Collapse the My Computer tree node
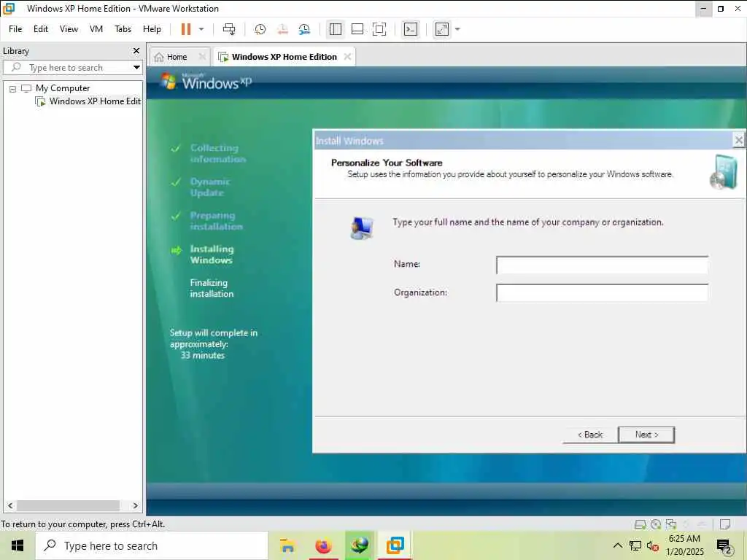The height and width of the screenshot is (560, 747). tap(13, 88)
